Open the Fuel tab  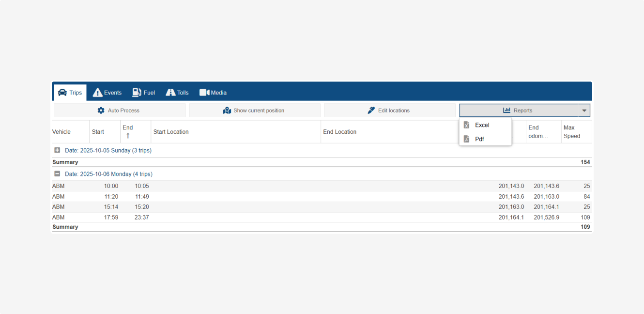[x=143, y=93]
